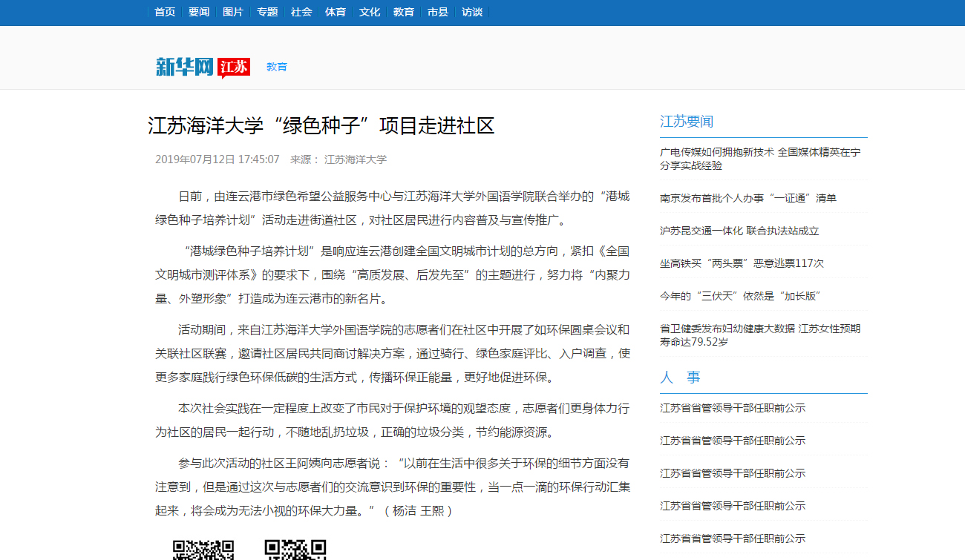Image resolution: width=965 pixels, height=560 pixels.
Task: Switch to the 文化 section
Action: click(x=370, y=12)
